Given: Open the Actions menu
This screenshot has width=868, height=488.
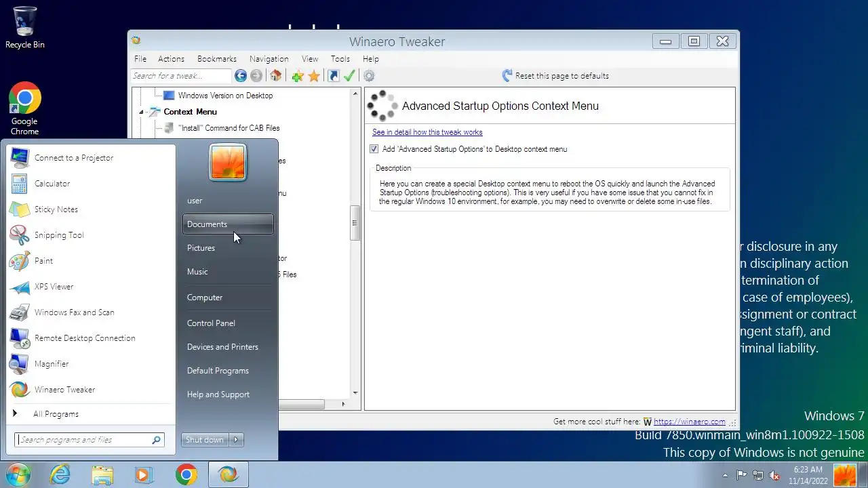Looking at the screenshot, I should (x=171, y=59).
